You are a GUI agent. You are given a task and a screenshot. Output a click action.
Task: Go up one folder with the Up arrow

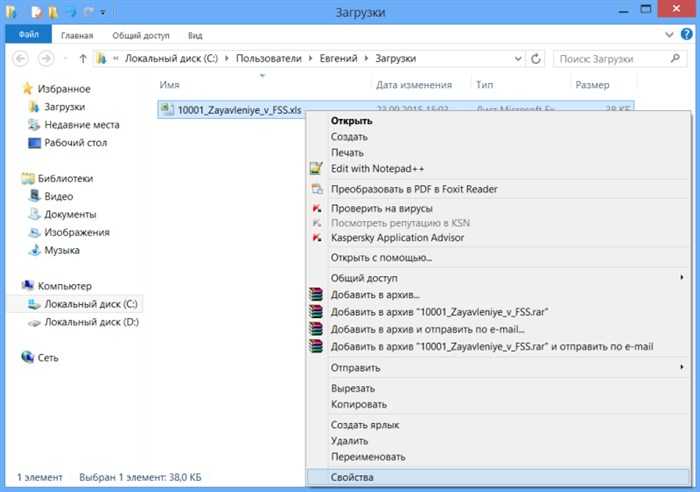(x=83, y=58)
